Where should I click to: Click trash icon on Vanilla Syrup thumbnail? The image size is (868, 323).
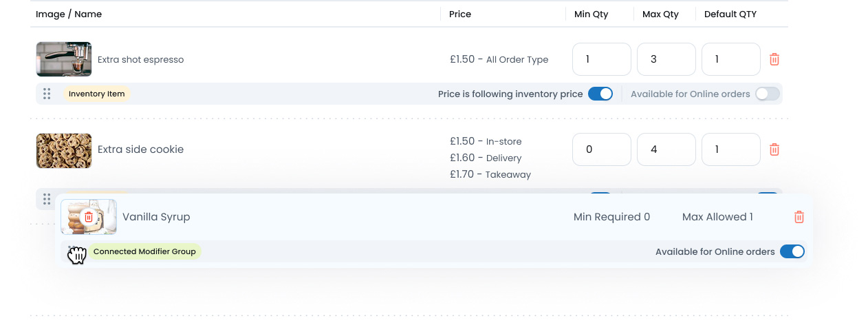89,217
